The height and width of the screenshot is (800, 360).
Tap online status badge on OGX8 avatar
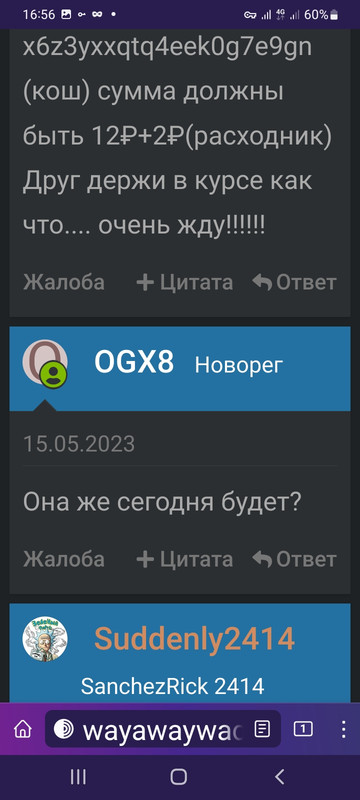[x=54, y=375]
